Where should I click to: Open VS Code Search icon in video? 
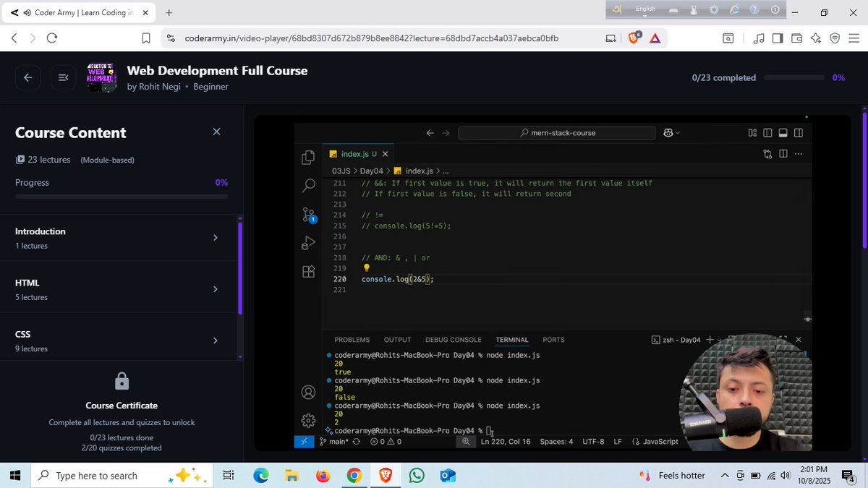pos(308,186)
